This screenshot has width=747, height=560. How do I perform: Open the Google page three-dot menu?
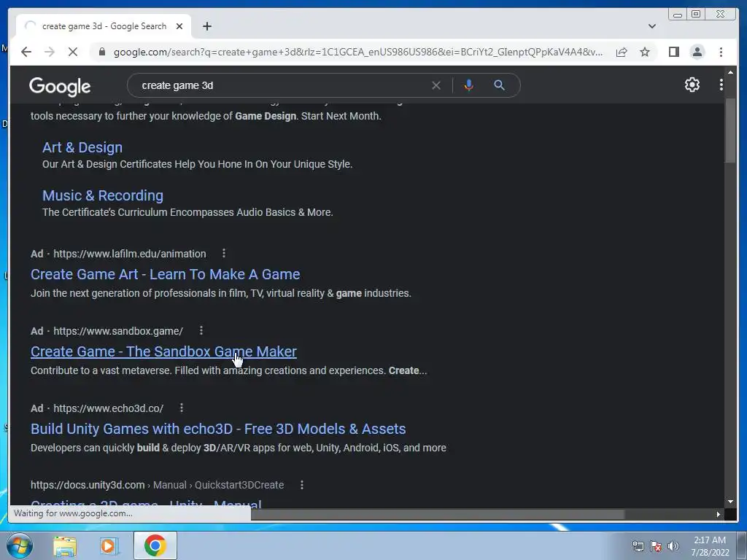click(721, 85)
